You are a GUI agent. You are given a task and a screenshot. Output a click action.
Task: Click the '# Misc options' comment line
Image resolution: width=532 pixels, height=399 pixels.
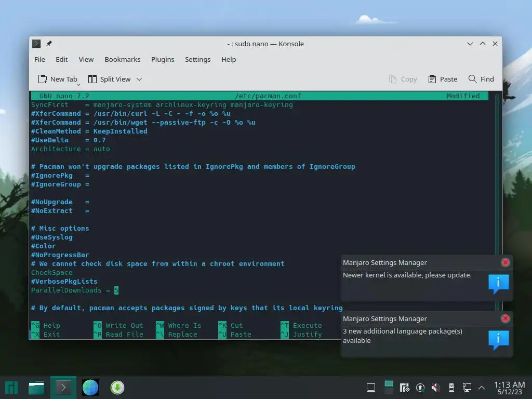pos(60,229)
